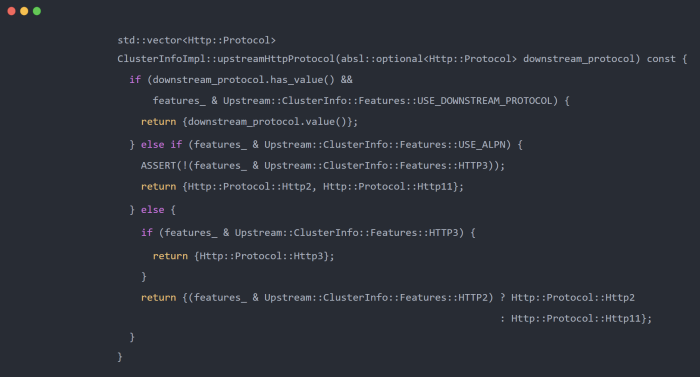Image resolution: width=700 pixels, height=377 pixels.
Task: Click the upstreamHttpProtocol function name
Action: tap(276, 59)
